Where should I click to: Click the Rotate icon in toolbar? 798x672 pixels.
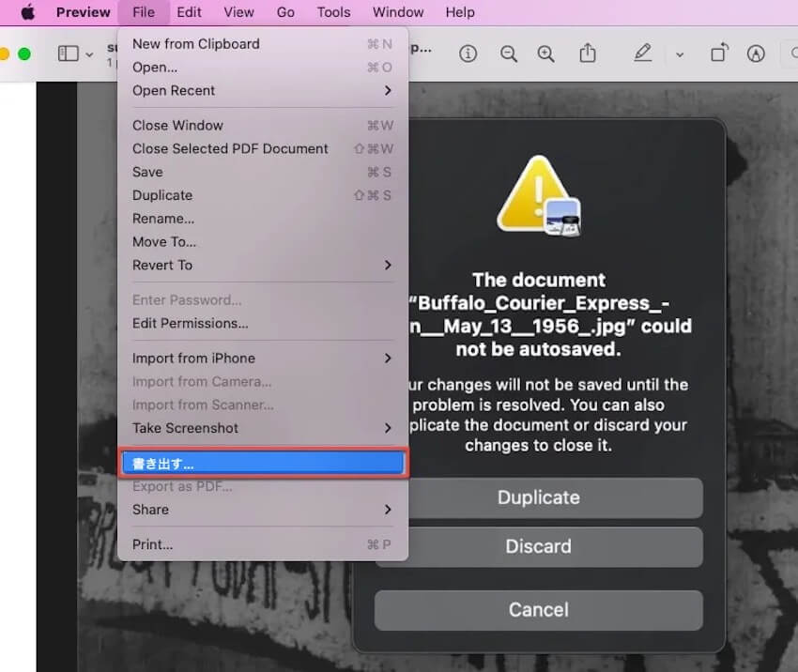(x=718, y=53)
